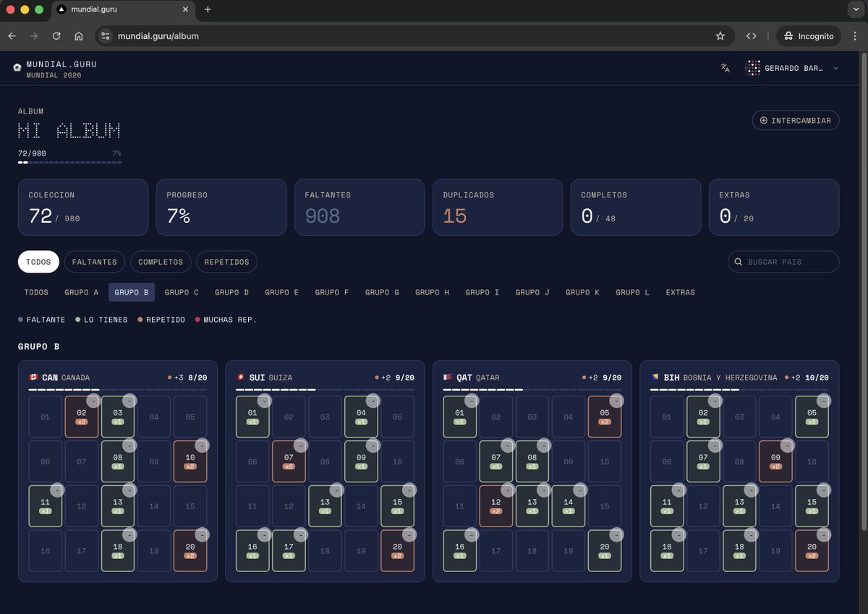868x614 pixels.
Task: Click Gerardo's dotted avatar image
Action: point(753,68)
